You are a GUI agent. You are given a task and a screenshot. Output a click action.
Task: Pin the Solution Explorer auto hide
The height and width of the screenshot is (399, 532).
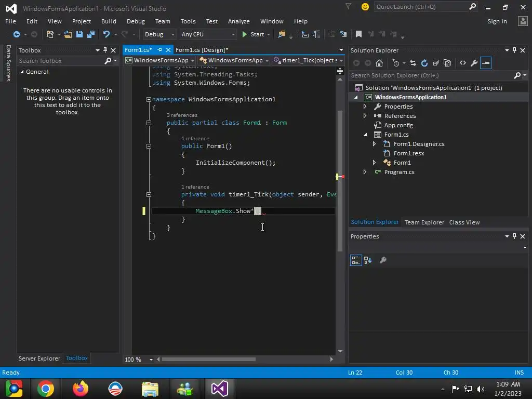tap(515, 50)
